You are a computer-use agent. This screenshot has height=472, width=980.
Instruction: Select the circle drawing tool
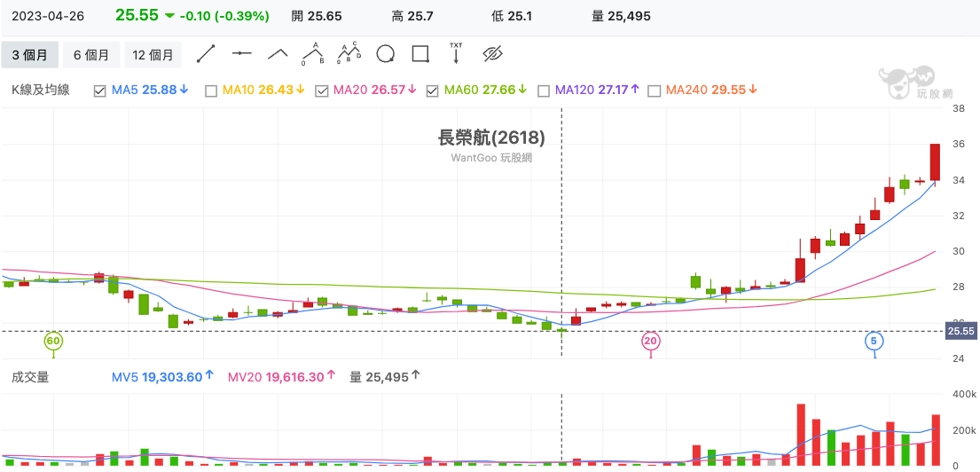[x=386, y=54]
